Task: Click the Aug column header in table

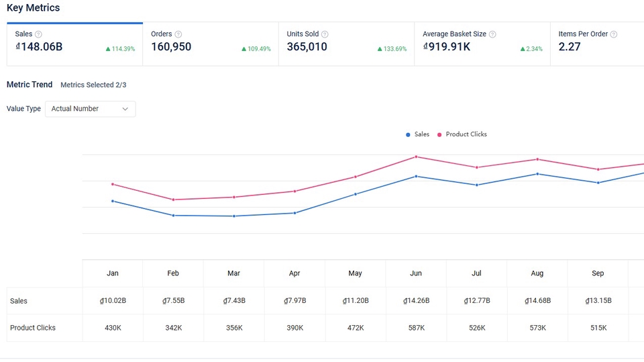Action: click(x=537, y=273)
